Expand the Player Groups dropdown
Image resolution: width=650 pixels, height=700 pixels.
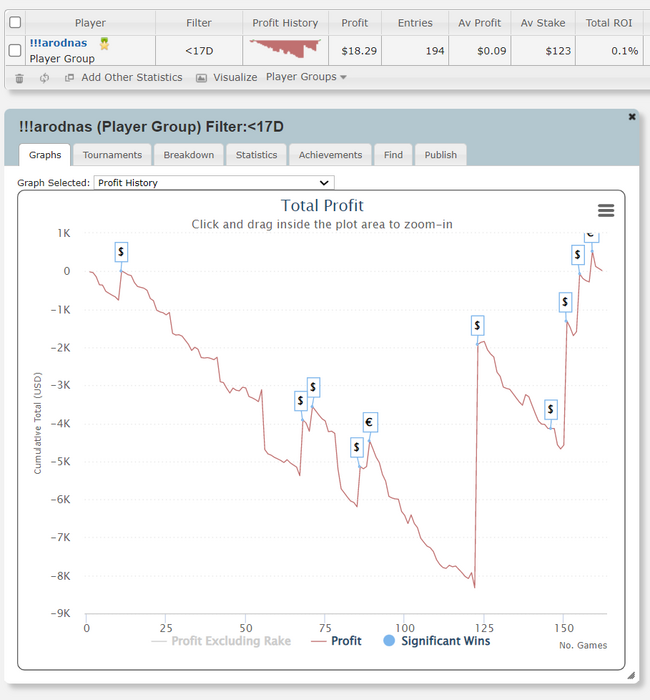pyautogui.click(x=306, y=77)
